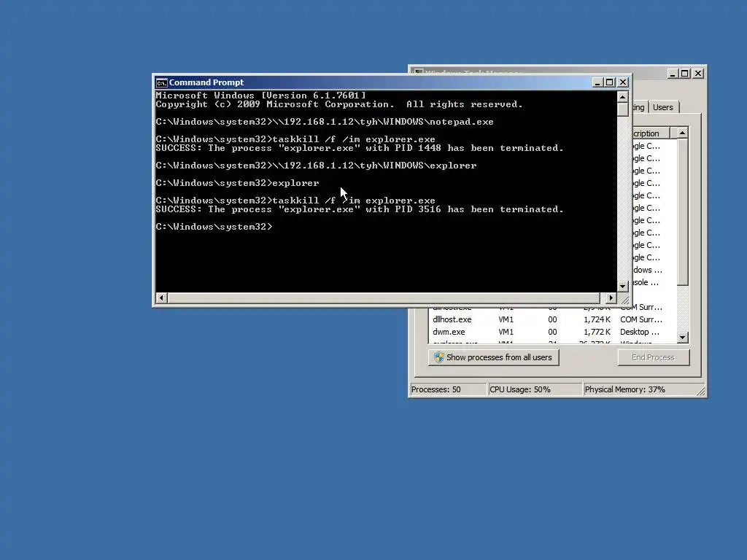Close the Windows Task Manager window

(x=698, y=74)
